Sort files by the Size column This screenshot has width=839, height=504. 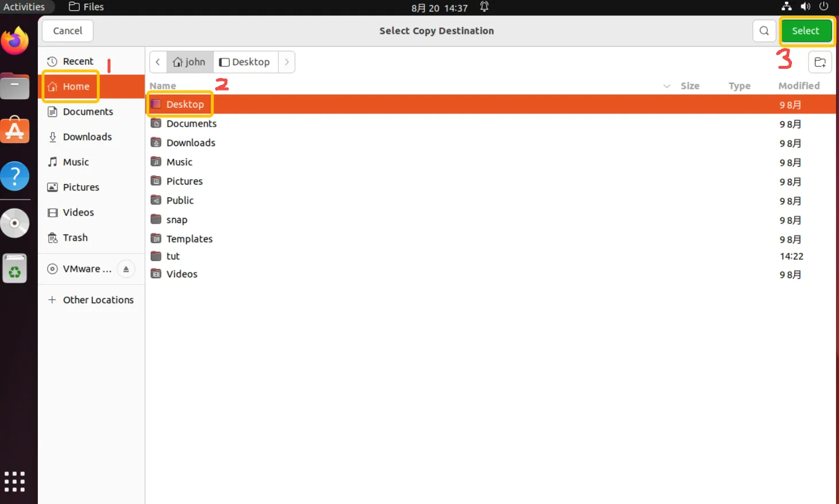[x=690, y=86]
